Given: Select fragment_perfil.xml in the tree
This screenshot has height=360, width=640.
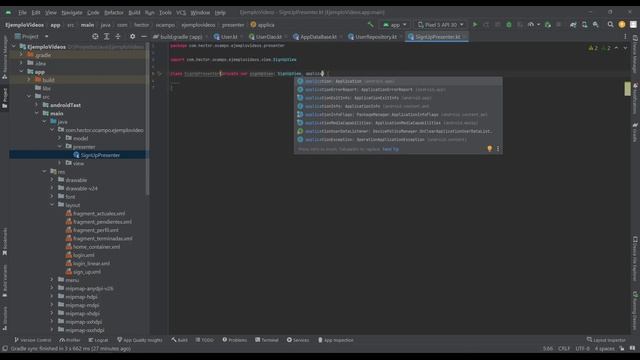Looking at the screenshot, I should (x=92, y=230).
